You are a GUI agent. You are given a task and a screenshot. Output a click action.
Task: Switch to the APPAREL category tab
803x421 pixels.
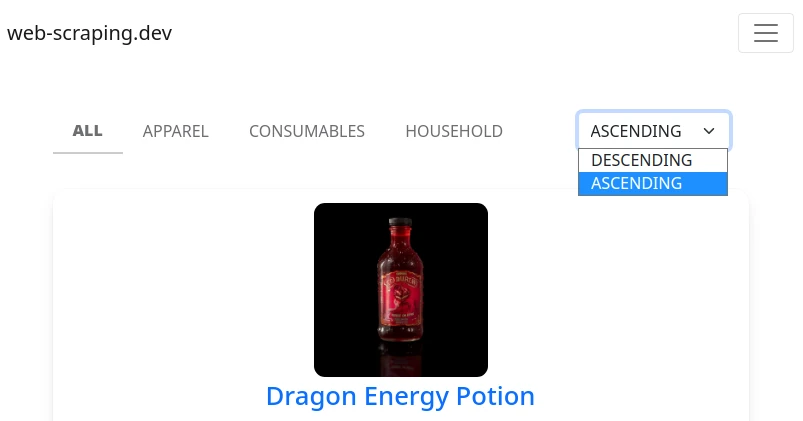(x=175, y=131)
